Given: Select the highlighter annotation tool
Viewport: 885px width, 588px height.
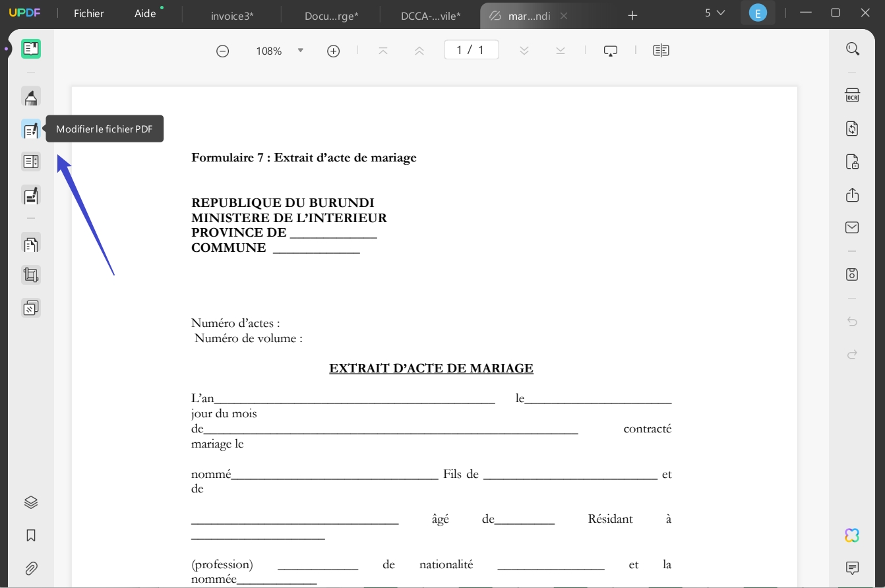Looking at the screenshot, I should coord(31,96).
